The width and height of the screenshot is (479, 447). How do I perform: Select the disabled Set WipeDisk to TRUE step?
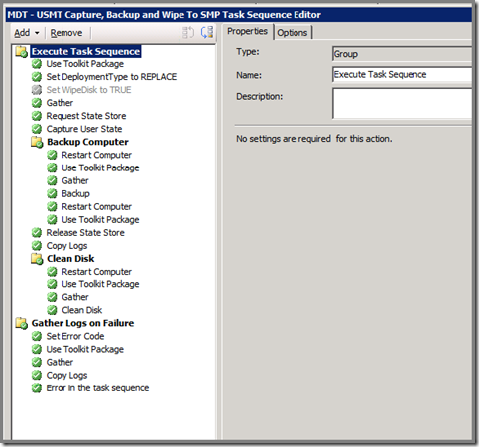pos(89,90)
